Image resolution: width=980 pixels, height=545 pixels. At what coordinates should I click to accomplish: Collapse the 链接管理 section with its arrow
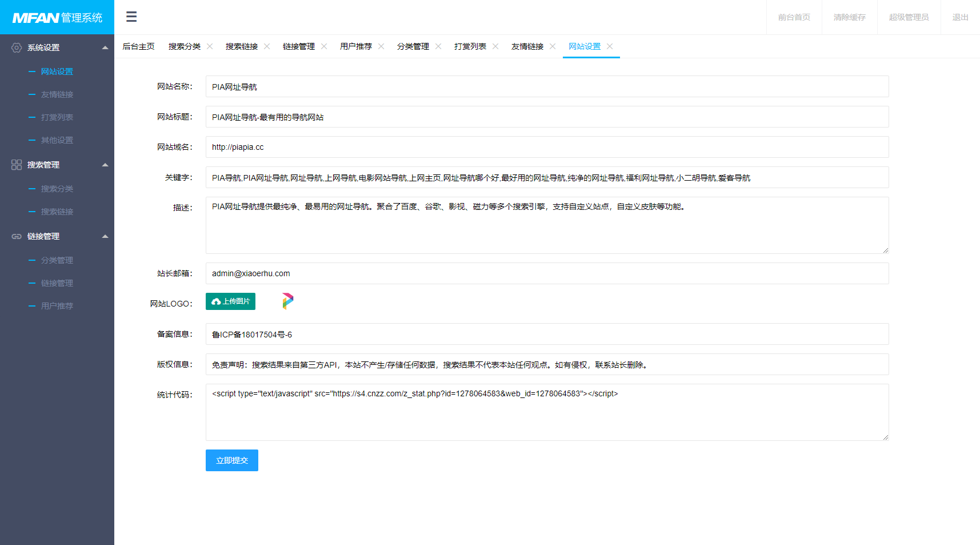click(105, 236)
